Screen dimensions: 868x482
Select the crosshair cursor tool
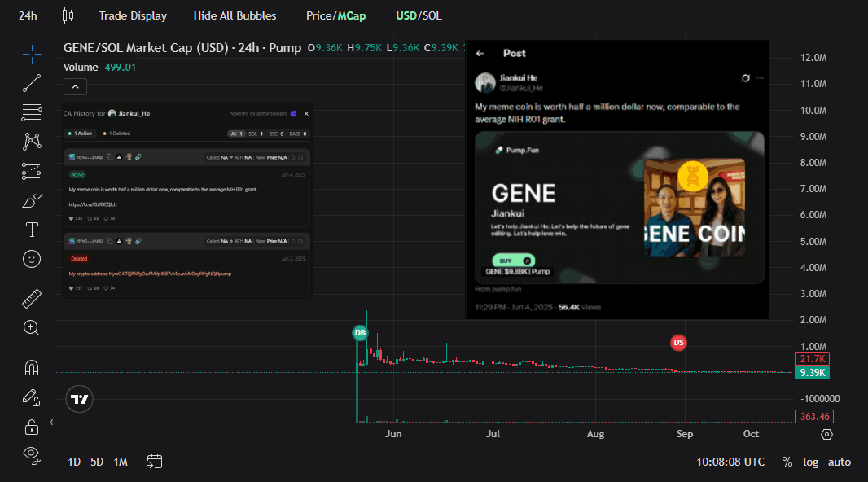tap(32, 54)
